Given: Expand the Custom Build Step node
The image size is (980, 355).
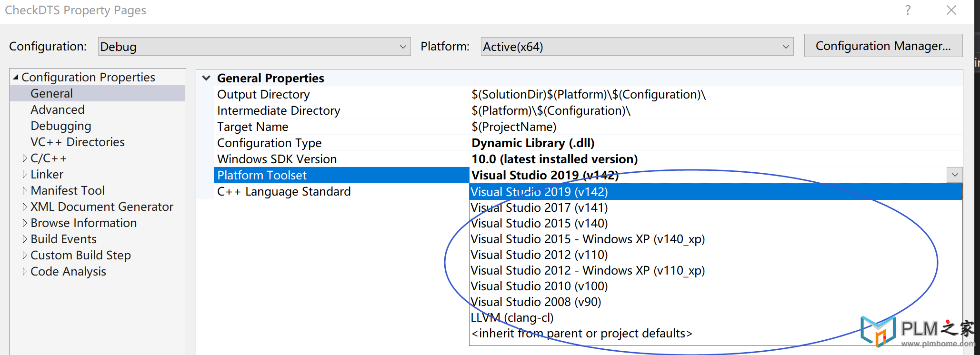Looking at the screenshot, I should (x=25, y=256).
